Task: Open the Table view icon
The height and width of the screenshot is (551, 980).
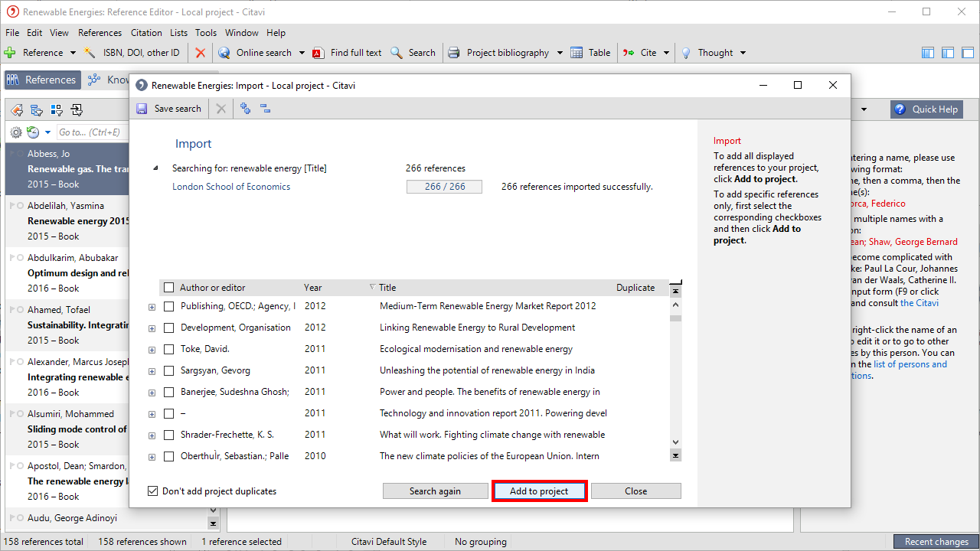Action: (x=578, y=53)
